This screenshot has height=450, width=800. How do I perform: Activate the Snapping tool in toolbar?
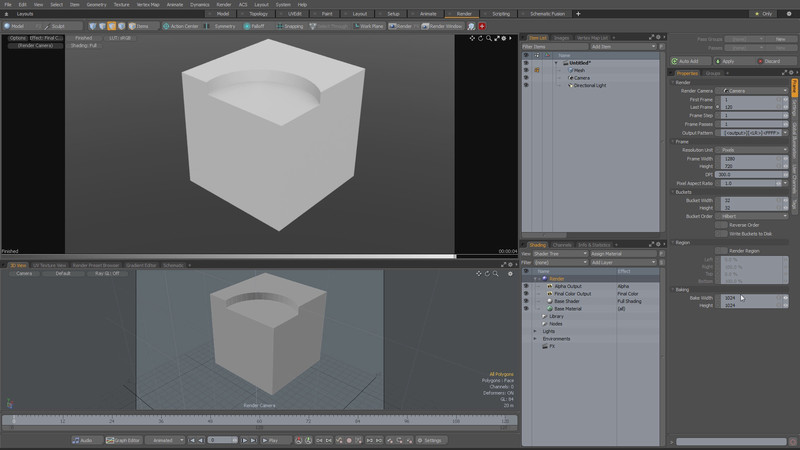click(290, 26)
